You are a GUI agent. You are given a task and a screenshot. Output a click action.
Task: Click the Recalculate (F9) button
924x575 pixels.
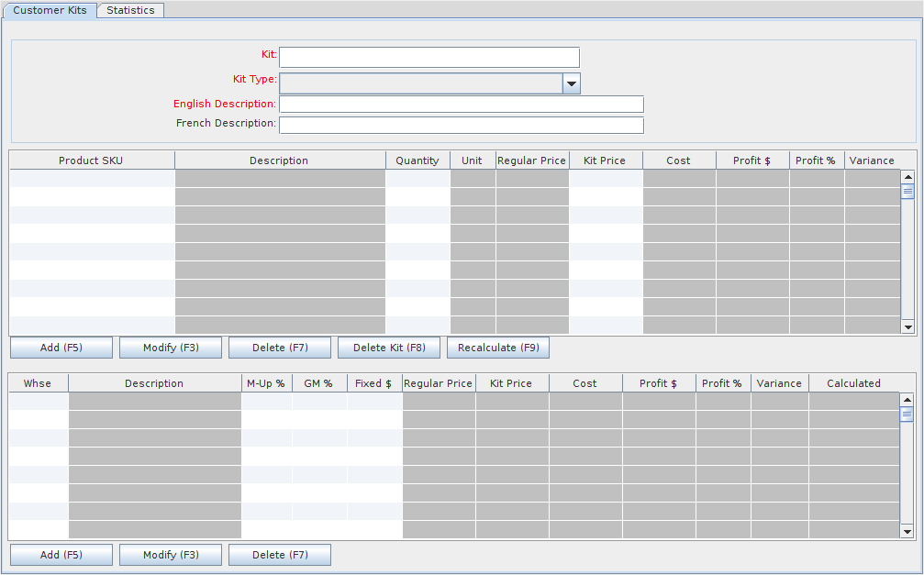[497, 348]
